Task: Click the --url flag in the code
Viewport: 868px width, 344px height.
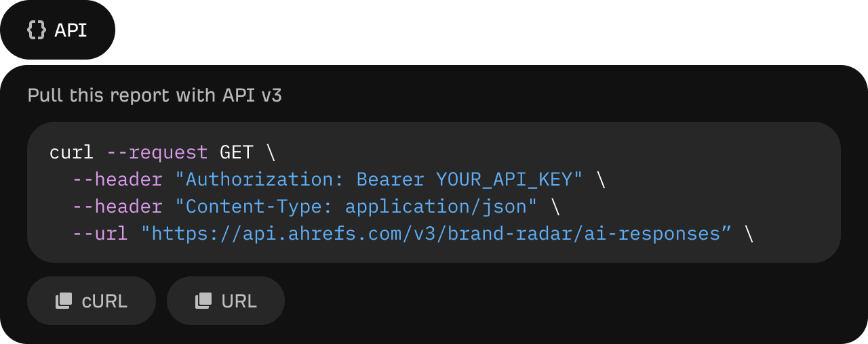Action: (100, 234)
